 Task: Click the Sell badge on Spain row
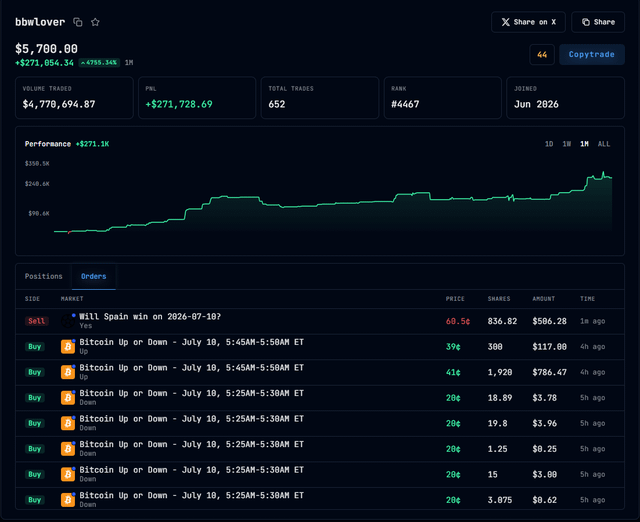point(36,321)
